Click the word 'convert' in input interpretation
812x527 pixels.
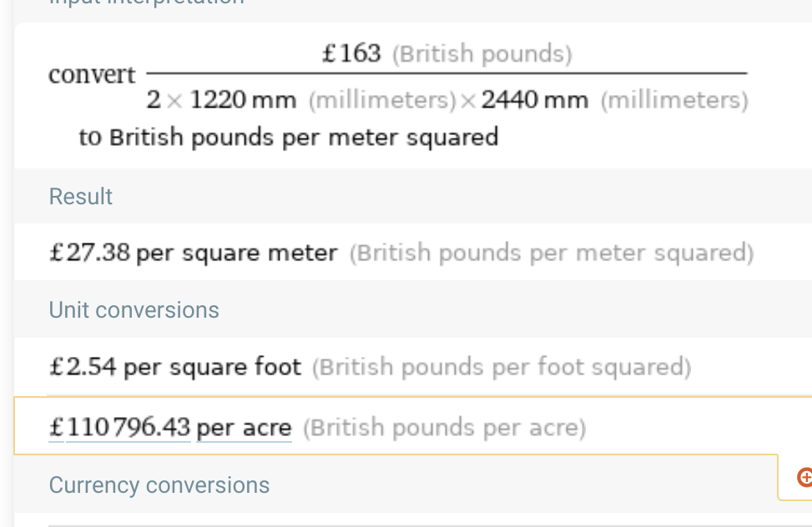[x=92, y=75]
